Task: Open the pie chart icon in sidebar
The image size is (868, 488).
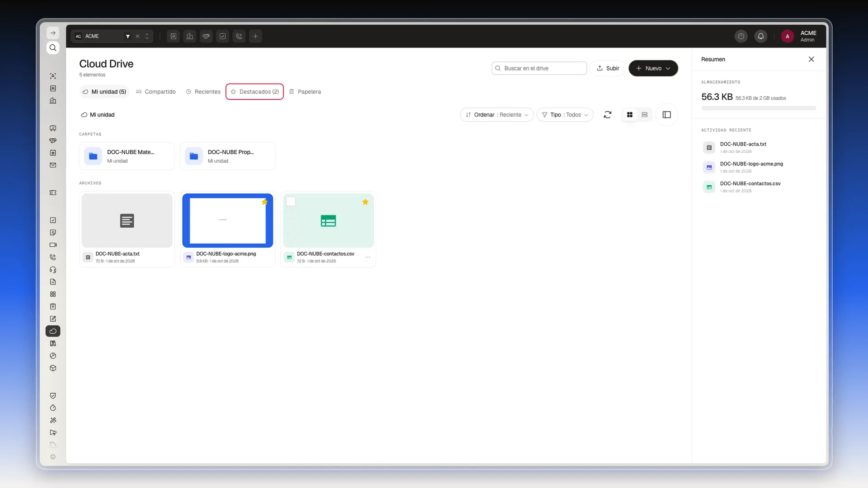Action: (x=53, y=356)
